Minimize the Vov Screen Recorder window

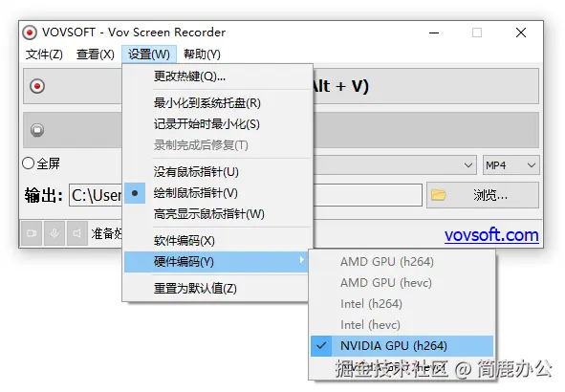click(x=434, y=33)
